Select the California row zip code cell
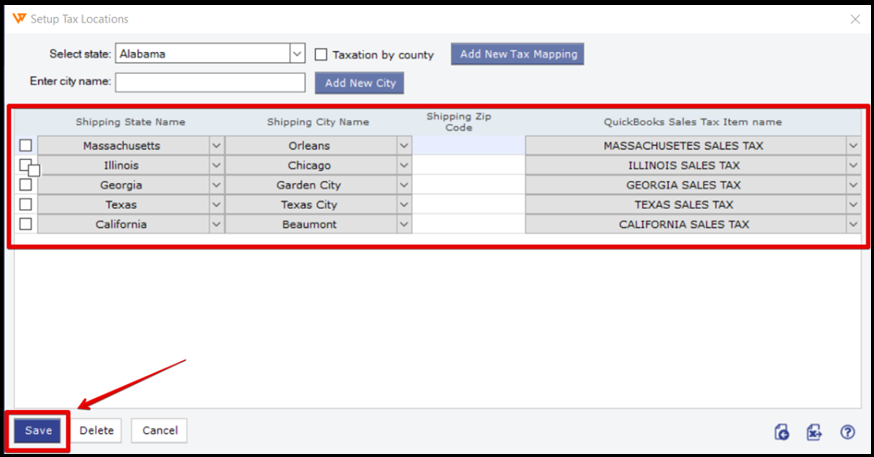This screenshot has height=457, width=874. [469, 224]
